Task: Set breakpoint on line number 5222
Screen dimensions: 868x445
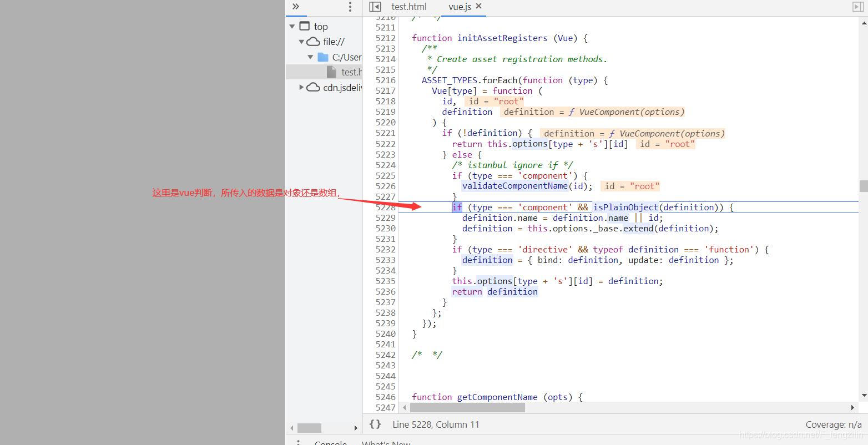Action: 385,144
